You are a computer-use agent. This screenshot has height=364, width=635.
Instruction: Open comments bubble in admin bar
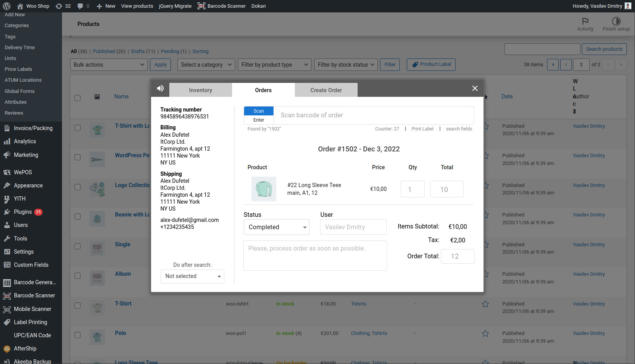[83, 6]
